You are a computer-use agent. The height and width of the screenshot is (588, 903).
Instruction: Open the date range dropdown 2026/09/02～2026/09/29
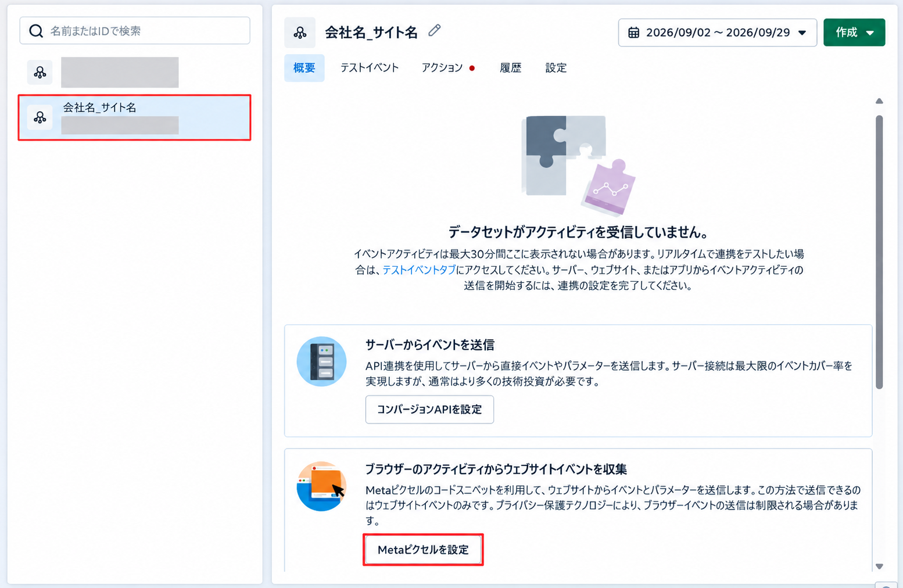pyautogui.click(x=718, y=33)
